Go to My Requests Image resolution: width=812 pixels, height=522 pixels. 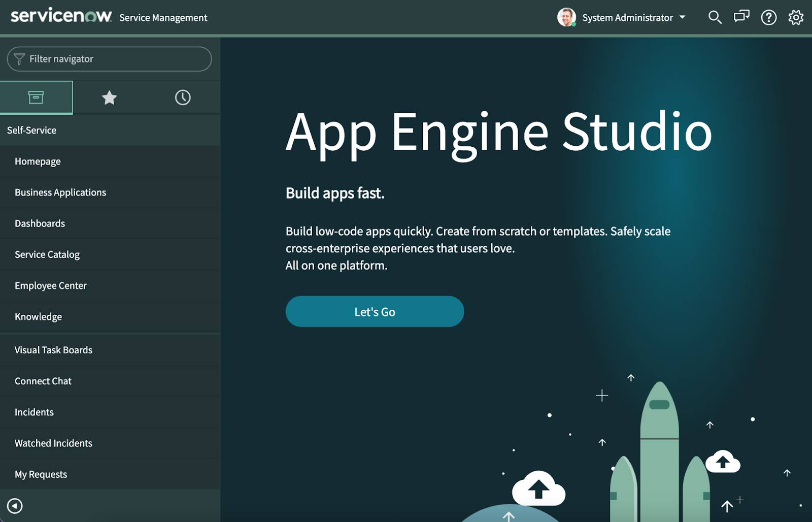(x=110, y=474)
